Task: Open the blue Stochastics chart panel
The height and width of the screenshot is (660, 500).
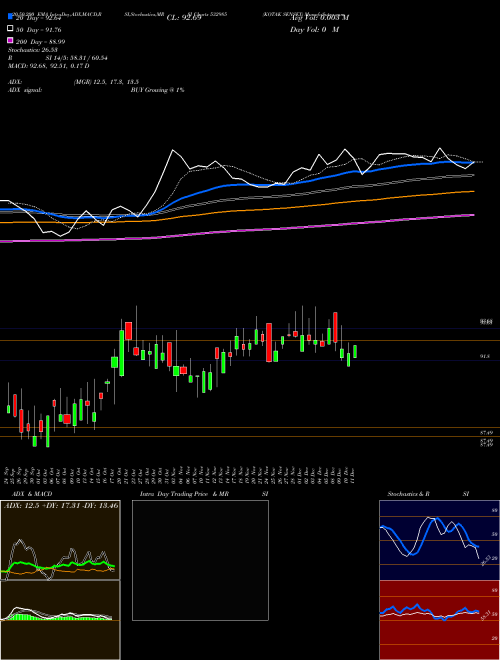Action: 439,540
